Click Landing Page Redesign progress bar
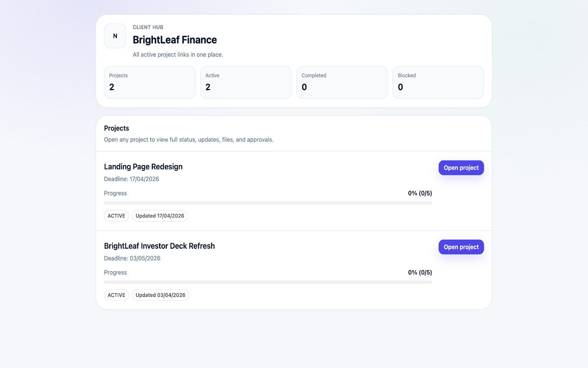Screen dimensions: 588x368 (268, 202)
